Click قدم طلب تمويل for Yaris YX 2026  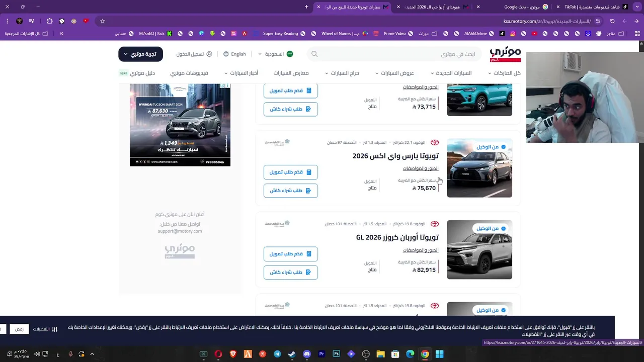click(x=291, y=172)
